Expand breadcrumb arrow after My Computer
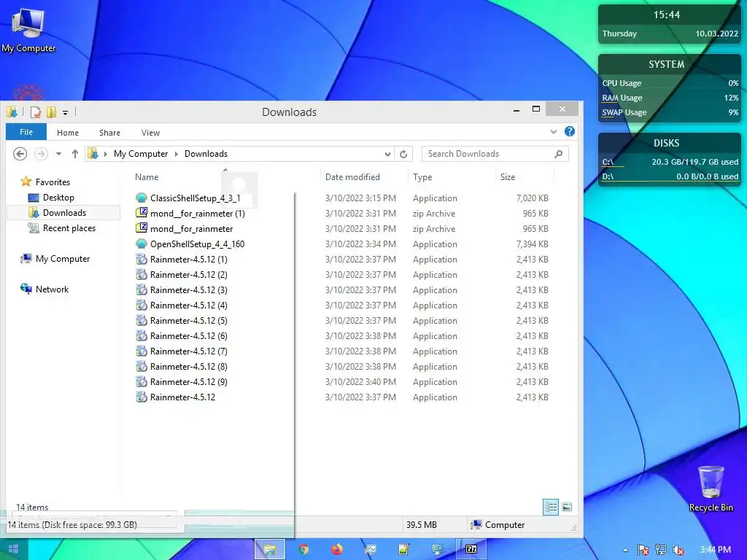The height and width of the screenshot is (560, 747). (x=177, y=154)
